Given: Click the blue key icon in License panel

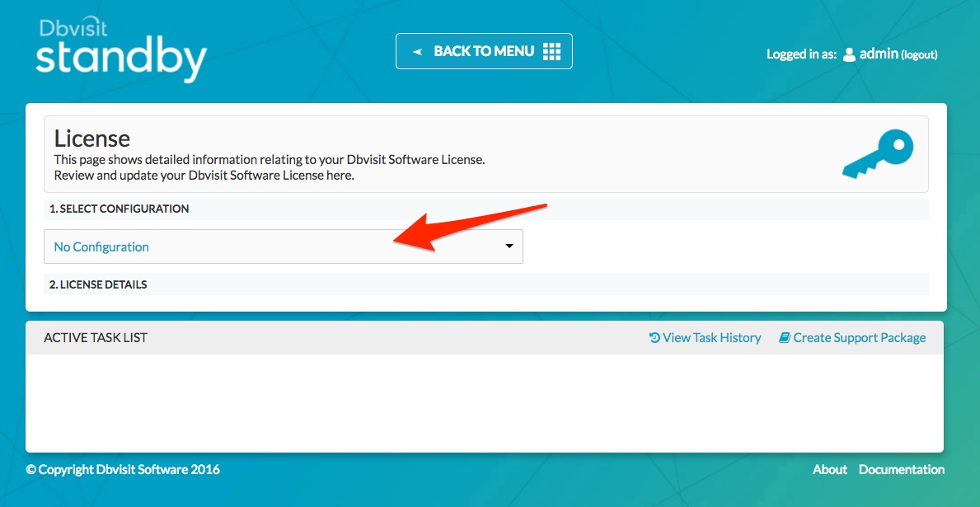Looking at the screenshot, I should (x=878, y=153).
